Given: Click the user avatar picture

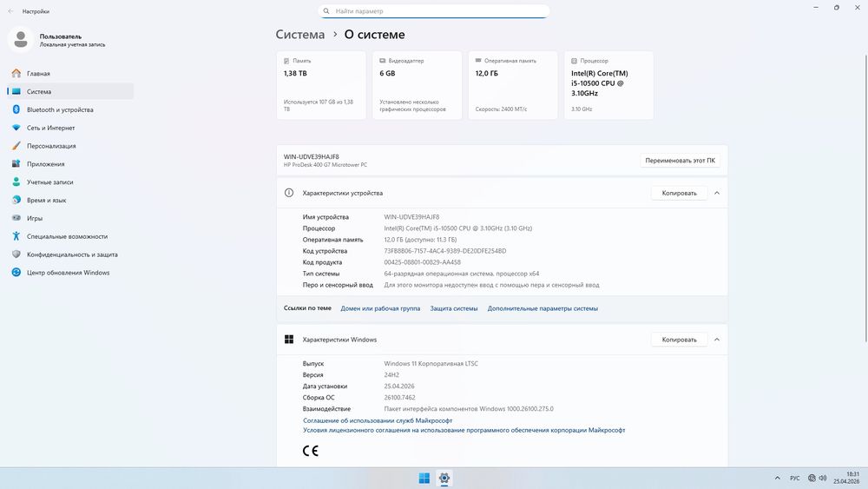Looking at the screenshot, I should pyautogui.click(x=21, y=40).
